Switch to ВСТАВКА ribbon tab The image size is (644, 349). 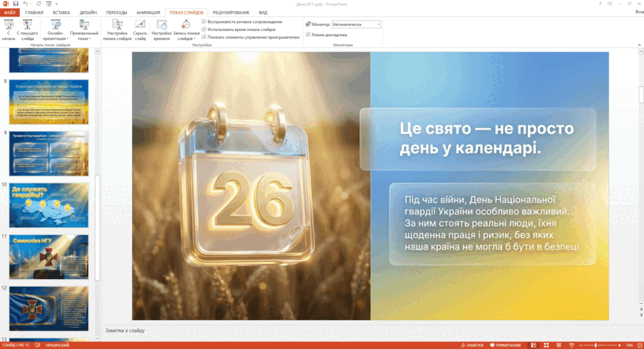61,13
